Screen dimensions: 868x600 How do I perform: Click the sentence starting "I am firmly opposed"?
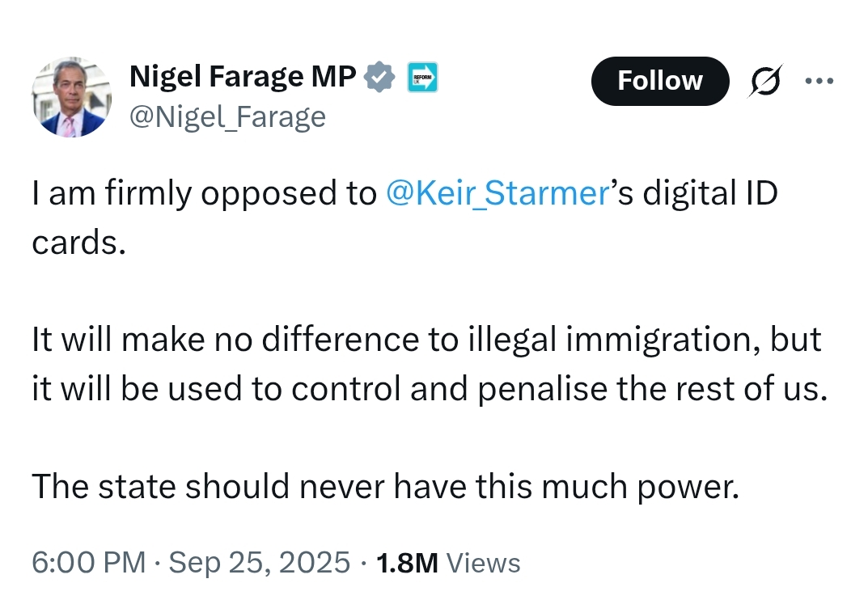point(204,195)
